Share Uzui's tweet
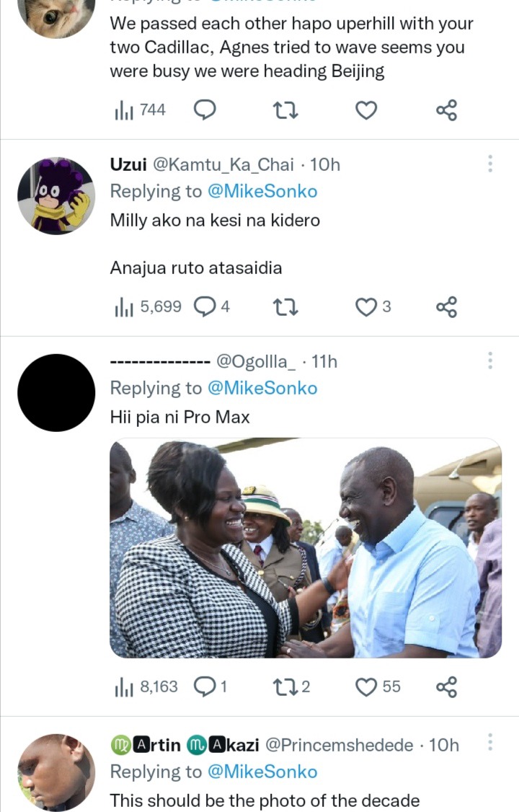This screenshot has width=519, height=812. tap(447, 307)
